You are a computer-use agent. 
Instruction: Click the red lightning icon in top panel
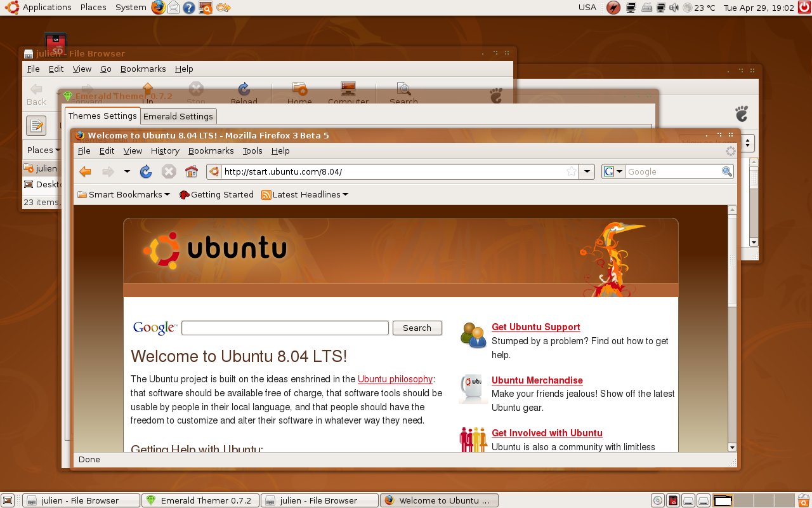613,8
